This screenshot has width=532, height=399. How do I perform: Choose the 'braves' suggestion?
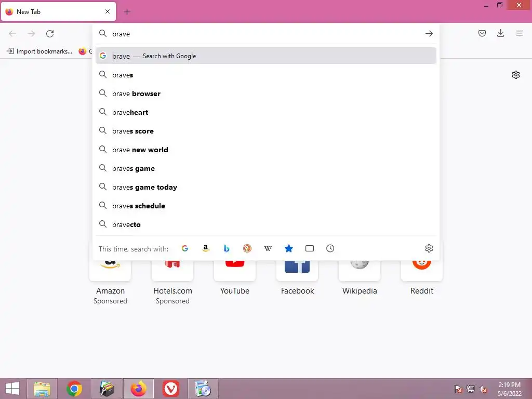266,75
